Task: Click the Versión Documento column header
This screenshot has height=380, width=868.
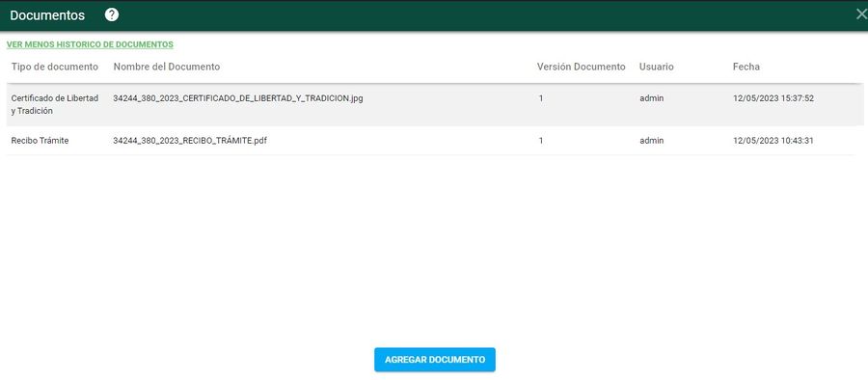Action: click(x=582, y=67)
